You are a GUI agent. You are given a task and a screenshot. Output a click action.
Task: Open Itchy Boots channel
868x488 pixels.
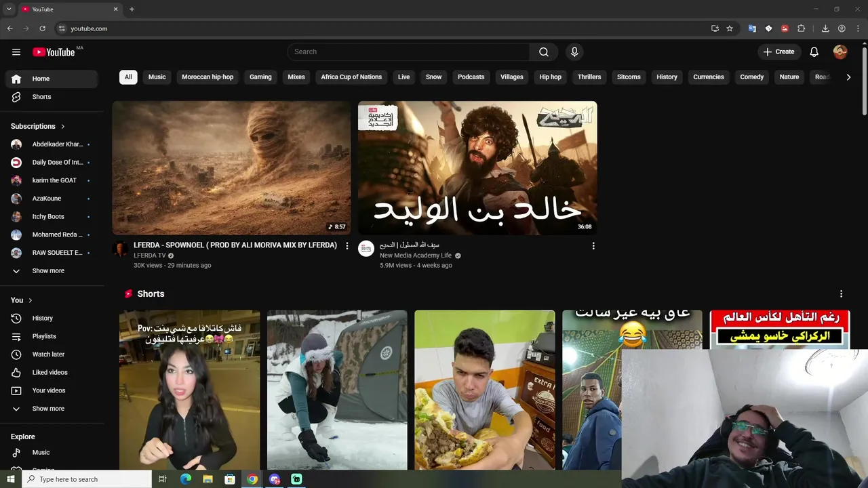point(52,217)
